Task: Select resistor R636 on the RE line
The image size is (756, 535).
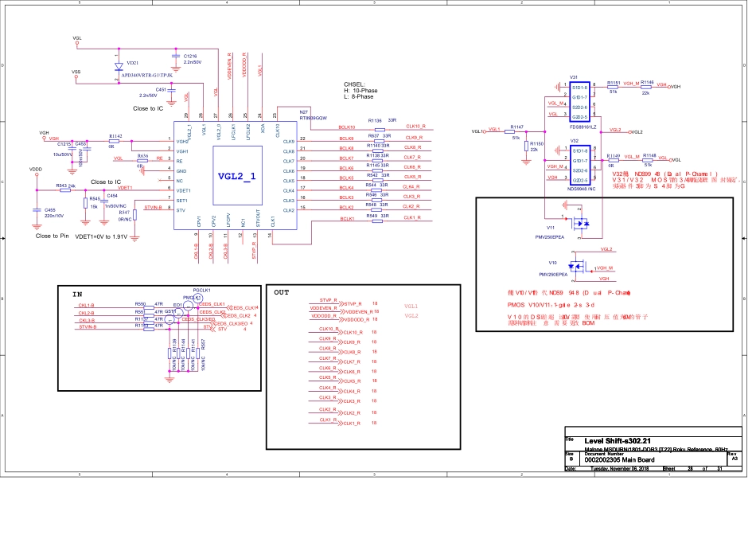Action: click(x=142, y=161)
